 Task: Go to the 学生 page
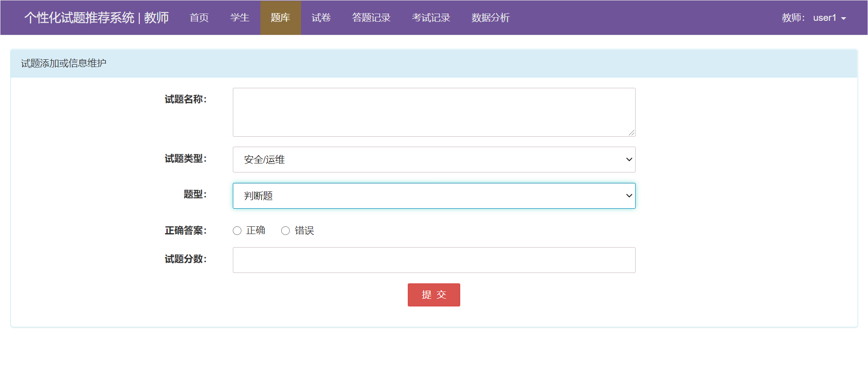pyautogui.click(x=240, y=18)
